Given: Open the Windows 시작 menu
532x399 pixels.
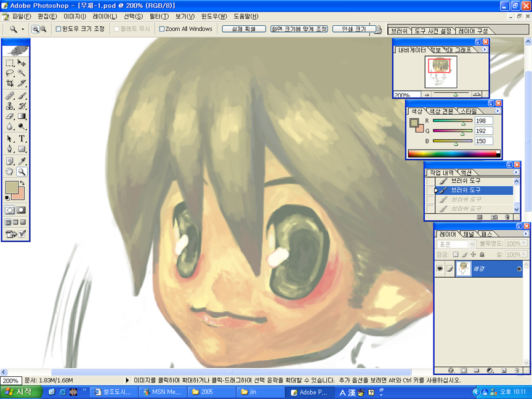Looking at the screenshot, I should pyautogui.click(x=21, y=392).
